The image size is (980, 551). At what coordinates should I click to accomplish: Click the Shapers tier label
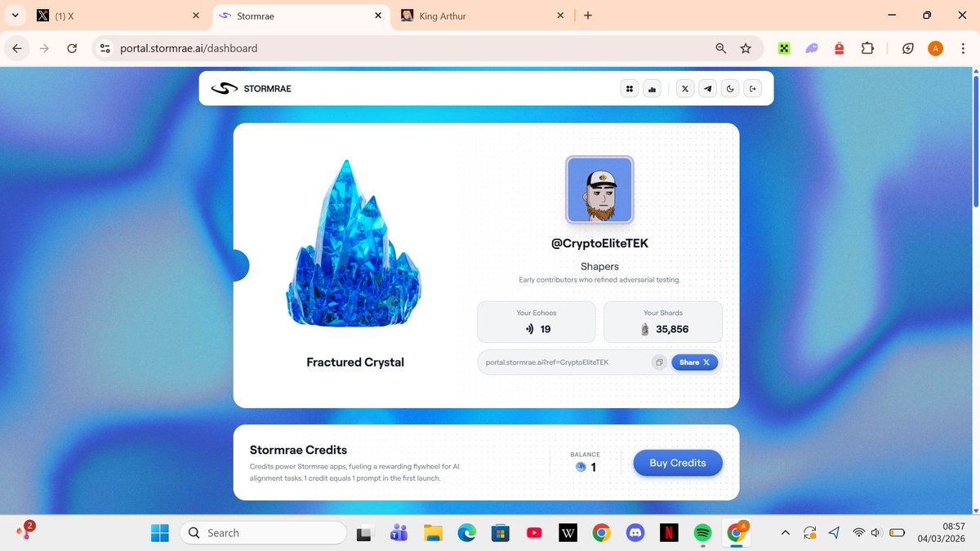(x=599, y=266)
